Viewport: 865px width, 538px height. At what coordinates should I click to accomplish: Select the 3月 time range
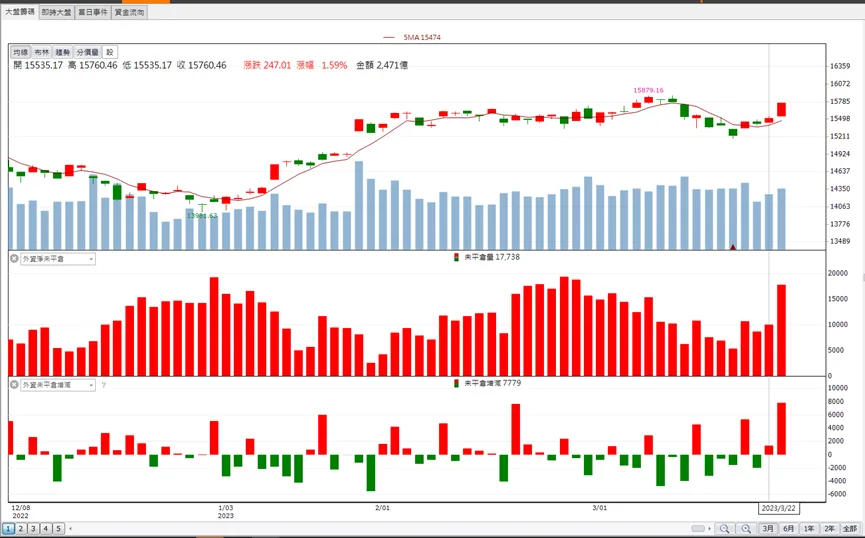point(768,529)
